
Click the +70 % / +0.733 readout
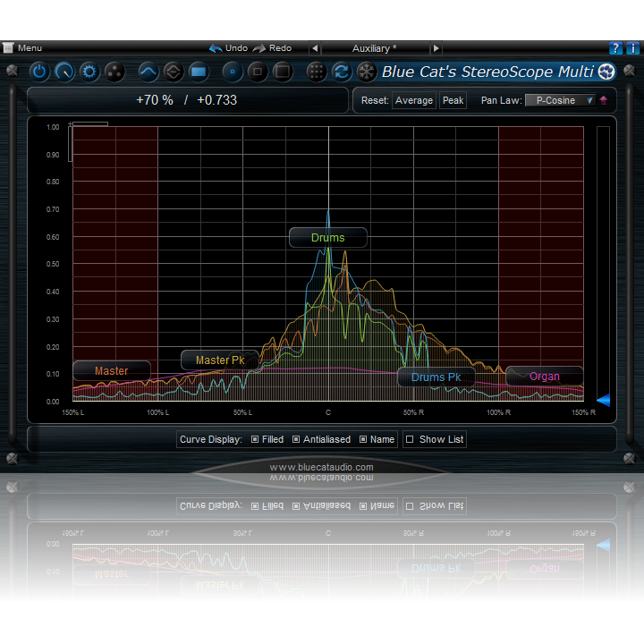click(x=186, y=100)
